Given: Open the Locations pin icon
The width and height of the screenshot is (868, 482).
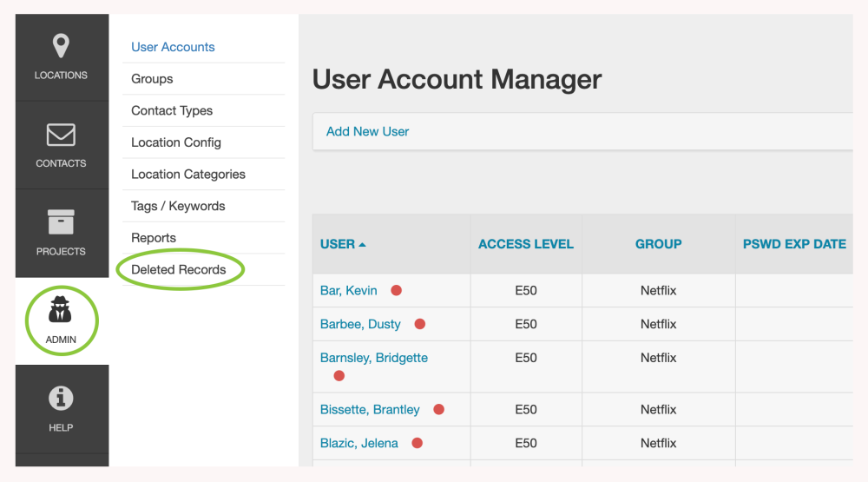Looking at the screenshot, I should coord(61,47).
